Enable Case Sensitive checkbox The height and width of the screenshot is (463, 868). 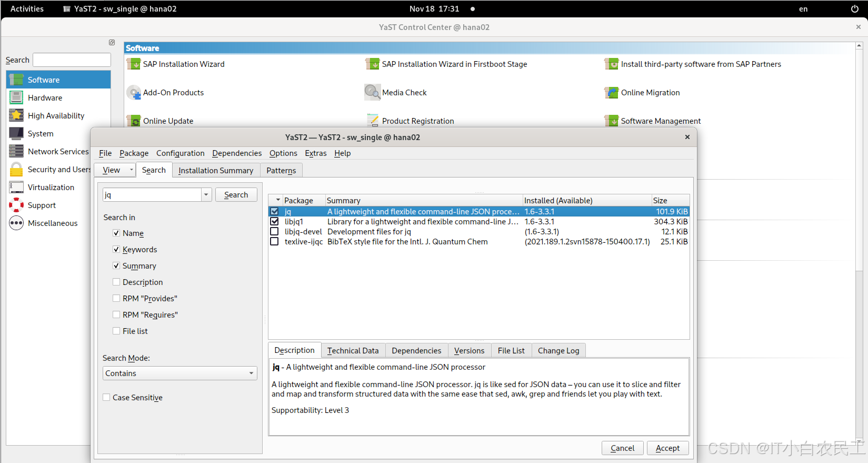pos(106,397)
